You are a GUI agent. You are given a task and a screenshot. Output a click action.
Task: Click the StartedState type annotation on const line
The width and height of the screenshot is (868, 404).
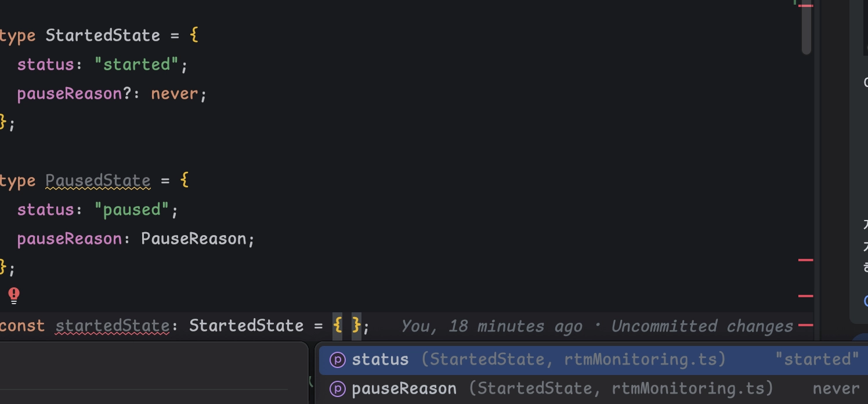[247, 326]
